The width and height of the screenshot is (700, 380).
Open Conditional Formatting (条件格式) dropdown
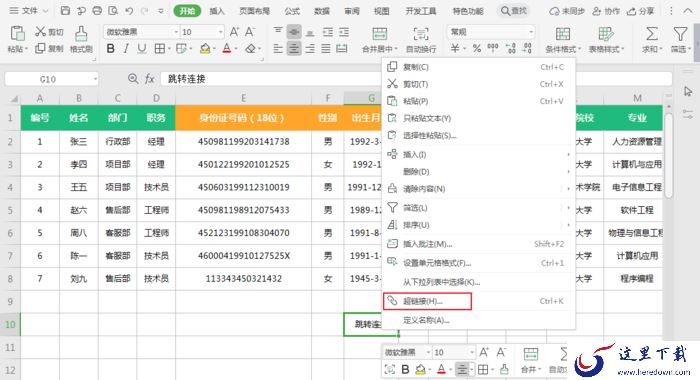[x=563, y=39]
